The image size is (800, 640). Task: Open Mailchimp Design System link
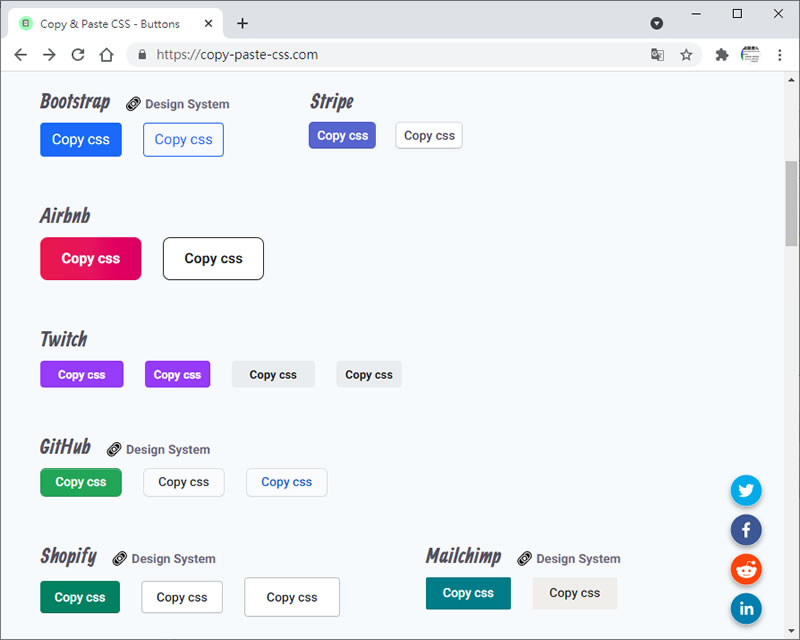point(578,559)
